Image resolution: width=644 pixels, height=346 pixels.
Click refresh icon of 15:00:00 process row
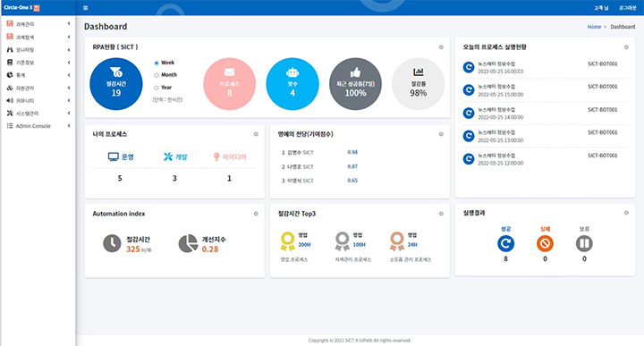pos(469,90)
